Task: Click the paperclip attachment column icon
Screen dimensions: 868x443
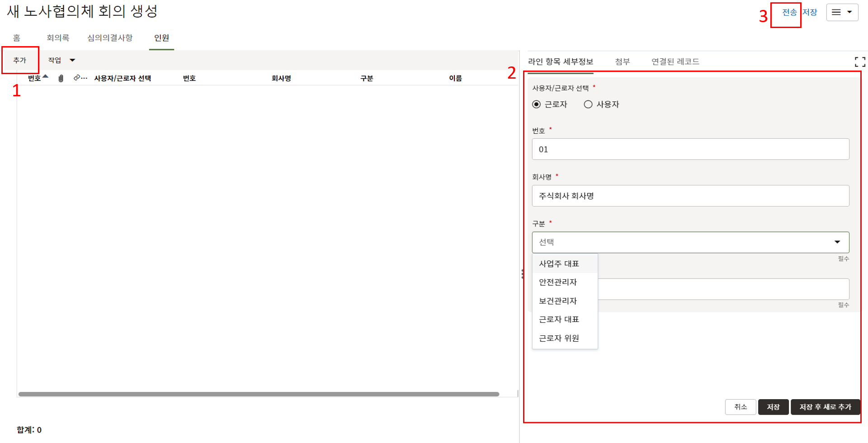Action: pyautogui.click(x=61, y=78)
